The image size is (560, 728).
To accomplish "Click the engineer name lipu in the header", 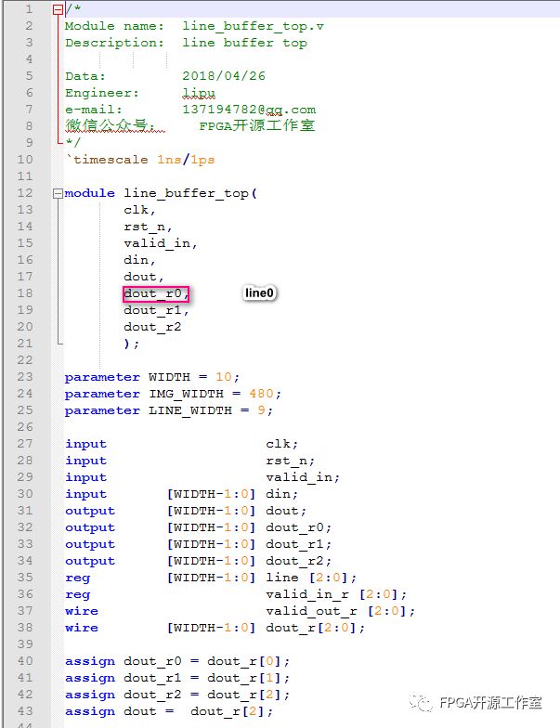I will tap(199, 93).
